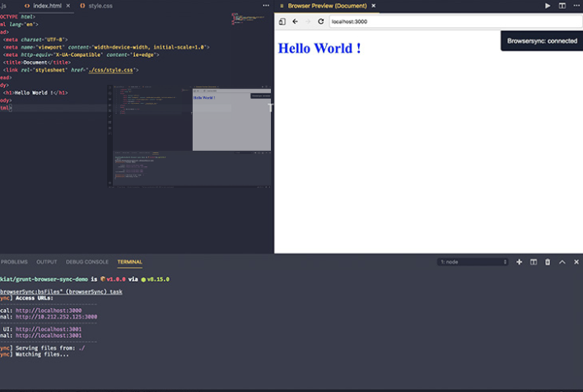This screenshot has width=583, height=392.
Task: Reload the browser preview page
Action: (320, 21)
